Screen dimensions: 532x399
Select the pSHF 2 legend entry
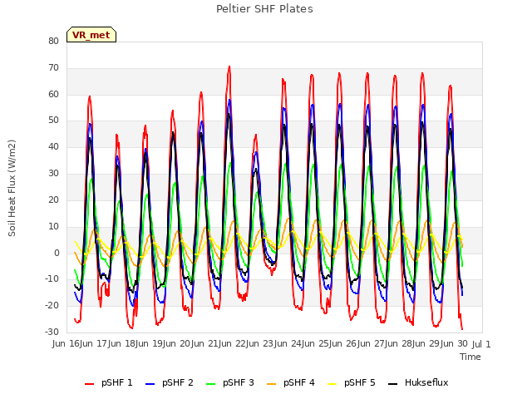click(x=170, y=382)
